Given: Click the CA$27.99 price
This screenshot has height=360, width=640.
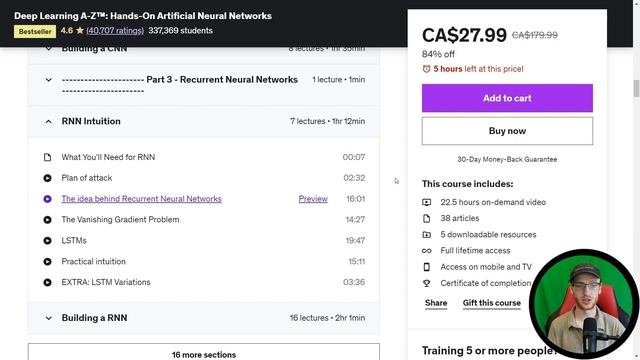Looking at the screenshot, I should pos(464,35).
